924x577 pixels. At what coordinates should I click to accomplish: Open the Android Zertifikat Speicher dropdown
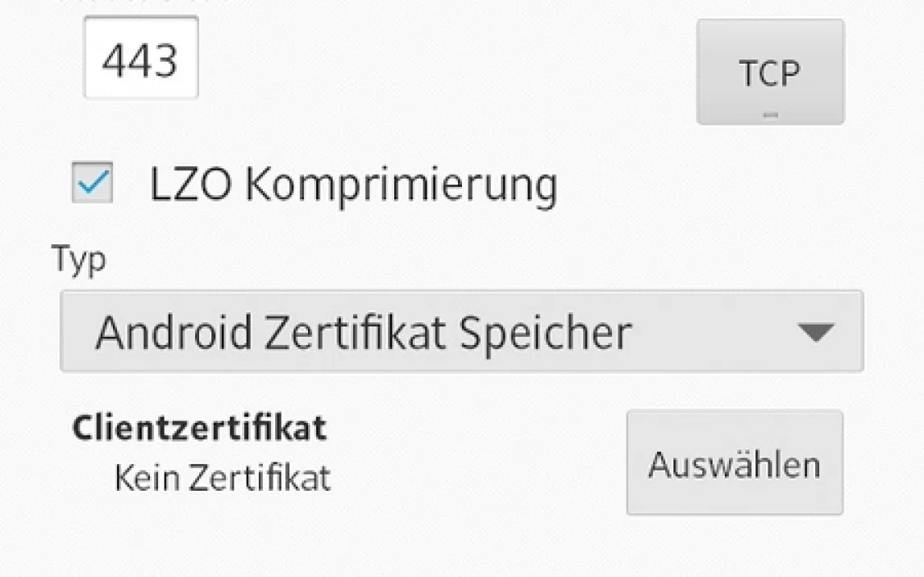click(x=461, y=331)
